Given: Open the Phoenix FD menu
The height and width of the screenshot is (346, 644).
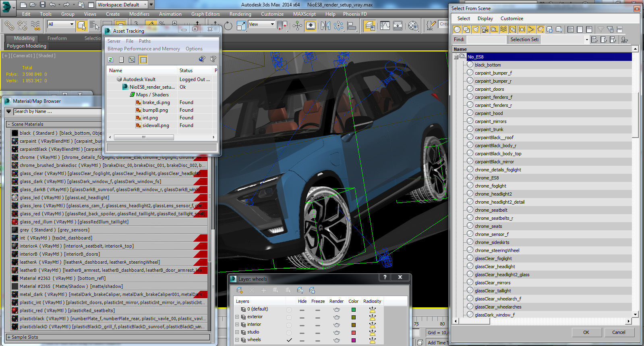Looking at the screenshot, I should tap(355, 14).
